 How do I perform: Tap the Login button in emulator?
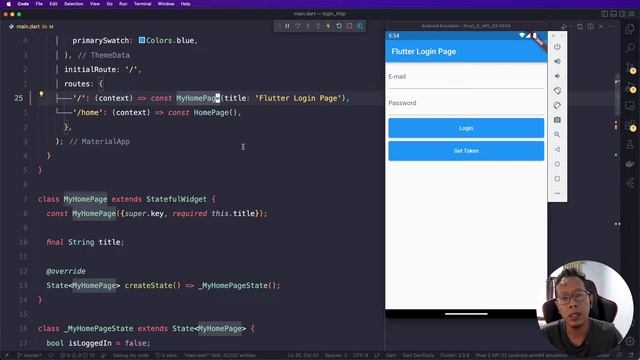click(466, 128)
